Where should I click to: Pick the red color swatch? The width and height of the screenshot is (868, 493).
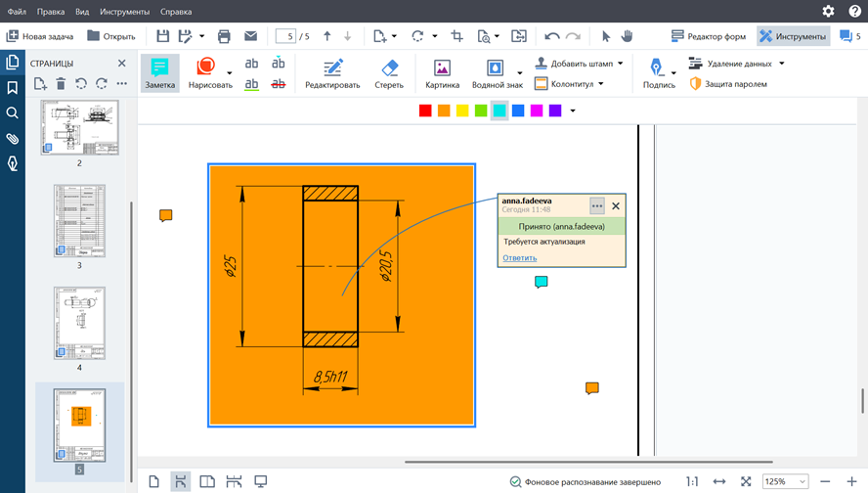coord(425,111)
